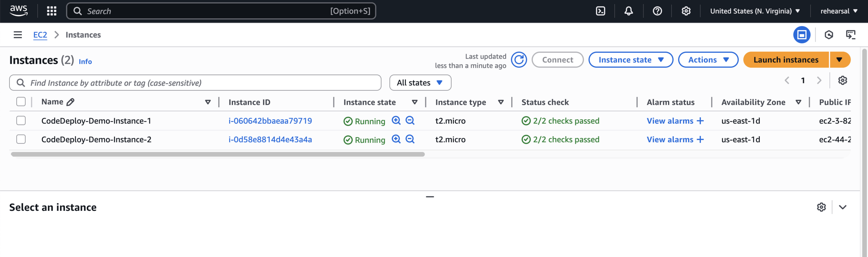The image size is (868, 257).
Task: Launch CloudShell from the top bar
Action: click(x=600, y=11)
